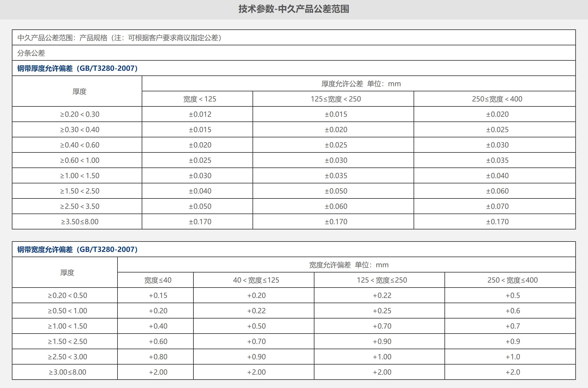Screen dimensions: 588x388
Task: Click the ≥0.20＜0.30 thickness row label
Action: pos(80,114)
